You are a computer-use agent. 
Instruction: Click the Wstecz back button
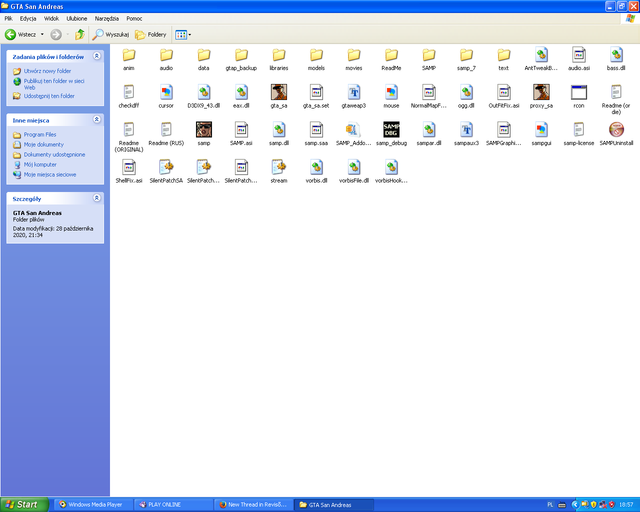click(x=20, y=35)
